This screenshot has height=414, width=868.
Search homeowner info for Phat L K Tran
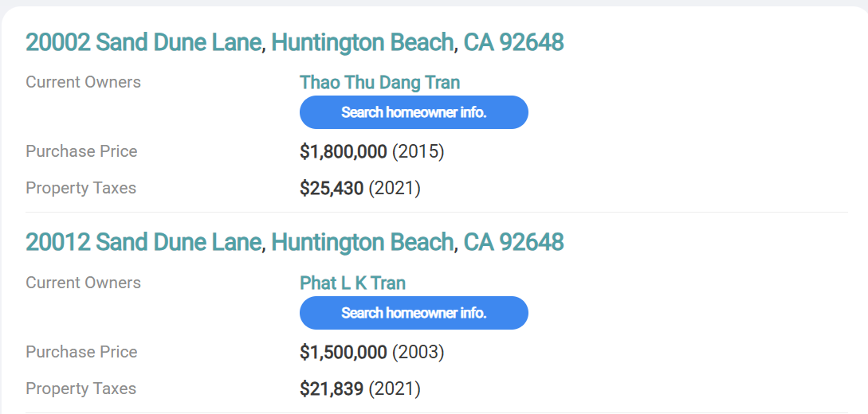coord(414,313)
